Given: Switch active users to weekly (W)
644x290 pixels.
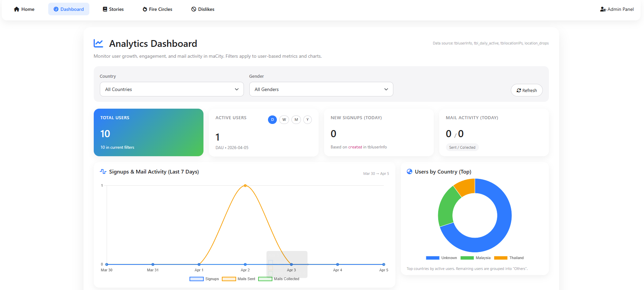Looking at the screenshot, I should click(x=284, y=120).
